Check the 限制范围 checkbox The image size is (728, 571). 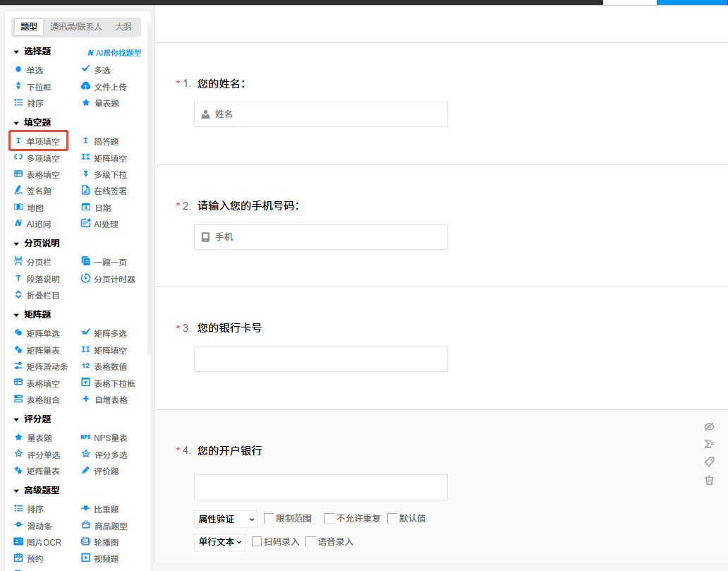[269, 519]
